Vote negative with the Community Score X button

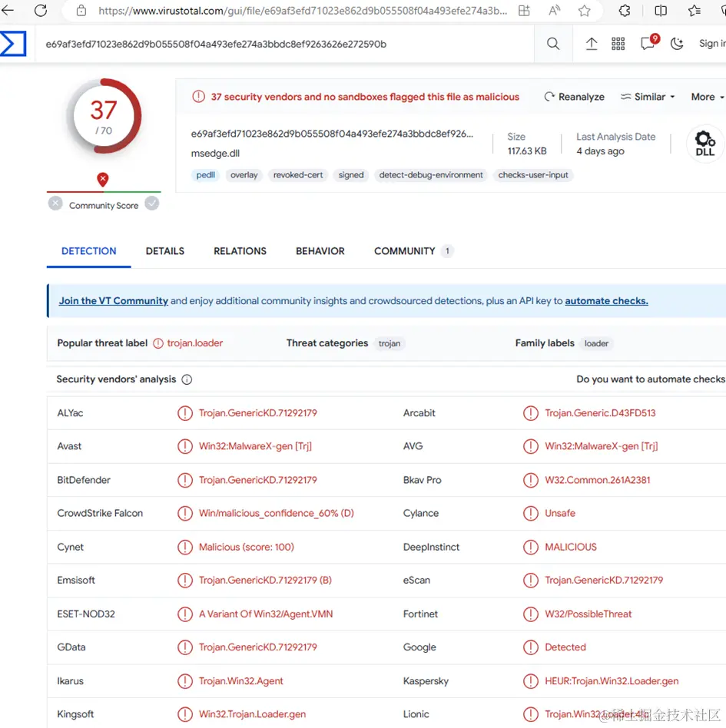click(55, 204)
